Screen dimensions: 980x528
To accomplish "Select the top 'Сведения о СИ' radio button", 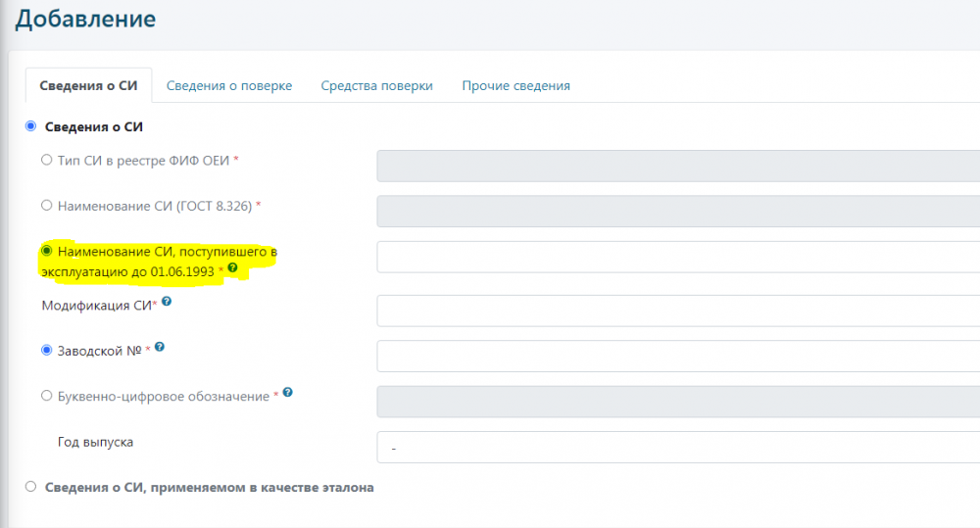I will pyautogui.click(x=30, y=126).
